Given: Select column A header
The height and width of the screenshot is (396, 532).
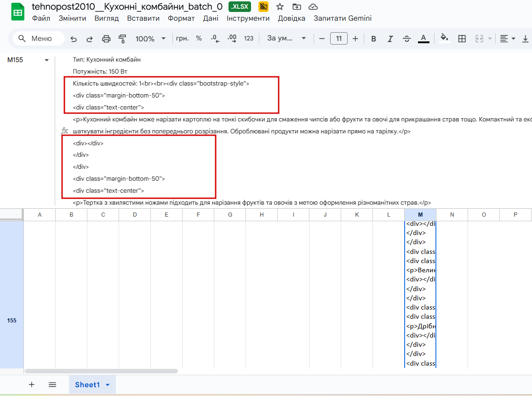Looking at the screenshot, I should tap(40, 214).
